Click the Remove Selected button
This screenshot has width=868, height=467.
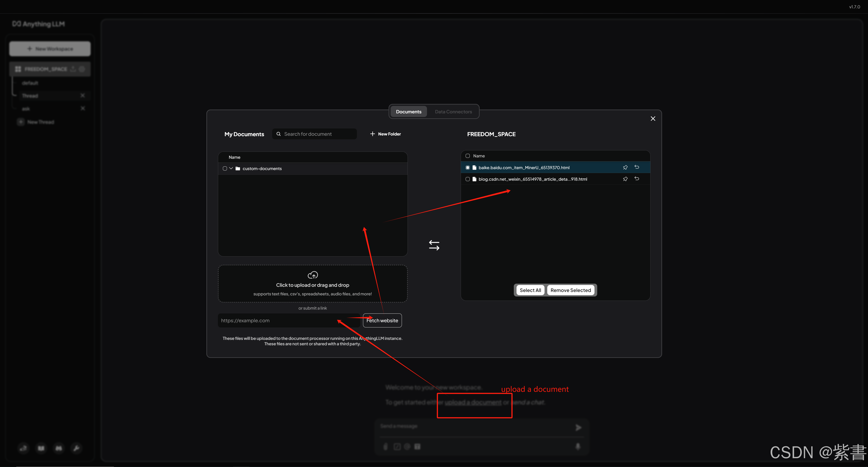[x=570, y=290]
